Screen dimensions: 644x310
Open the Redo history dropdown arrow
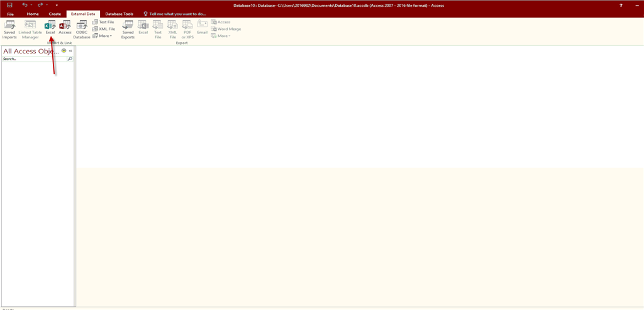click(x=47, y=5)
